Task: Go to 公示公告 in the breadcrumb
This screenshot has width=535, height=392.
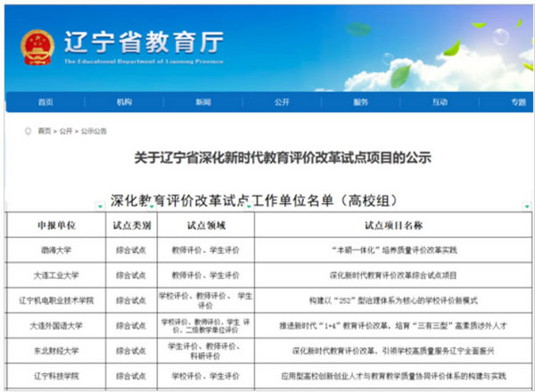Action: (94, 131)
